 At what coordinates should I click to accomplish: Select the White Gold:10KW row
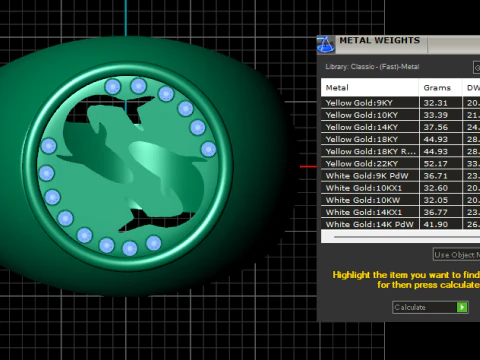[x=400, y=200]
